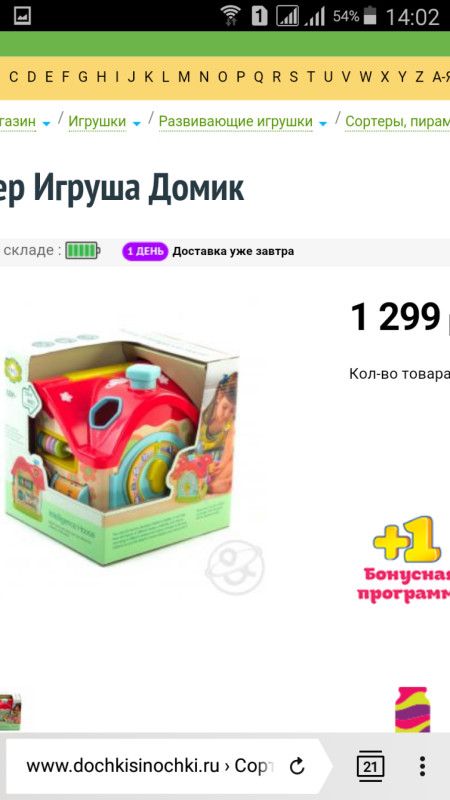Select the small product thumbnail at bottom left
The width and height of the screenshot is (450, 800).
click(x=10, y=712)
